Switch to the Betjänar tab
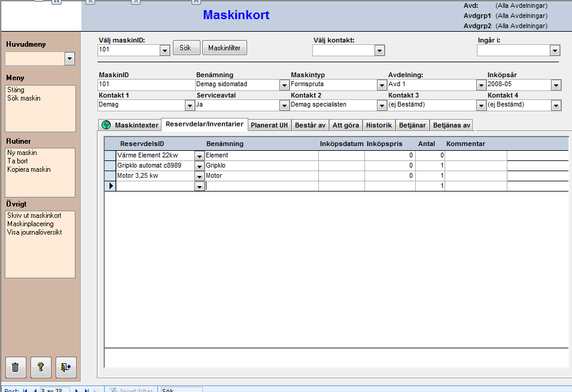The height and width of the screenshot is (392, 572). click(x=412, y=125)
